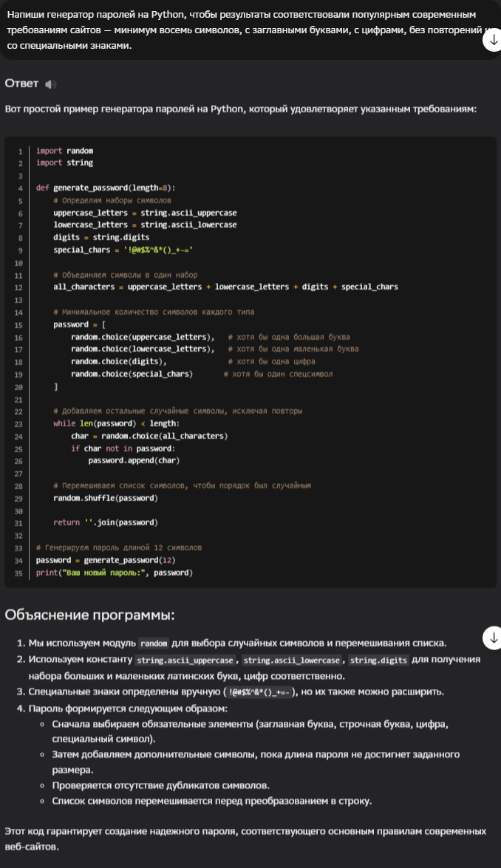
Task: Click the all_characters assignment on line 12
Action: (225, 287)
